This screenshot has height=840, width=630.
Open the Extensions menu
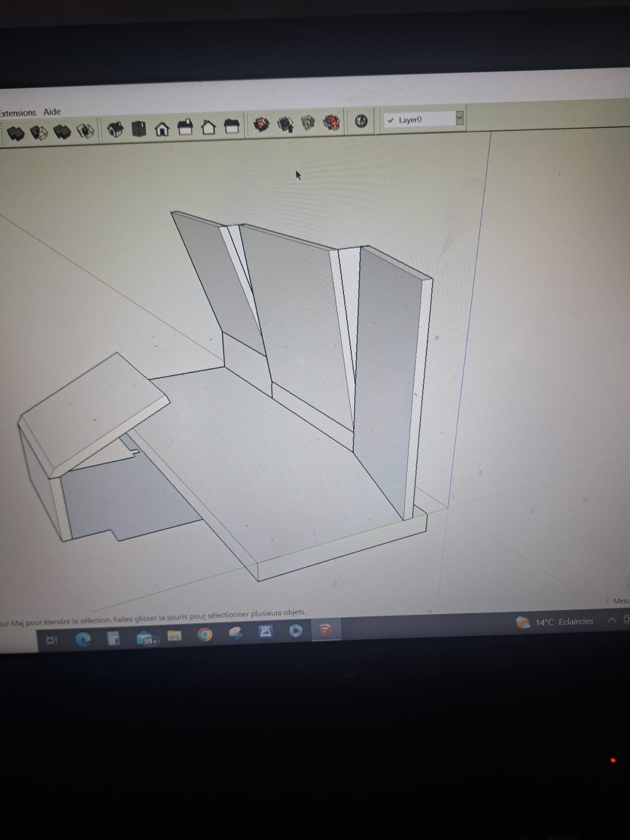pos(18,113)
